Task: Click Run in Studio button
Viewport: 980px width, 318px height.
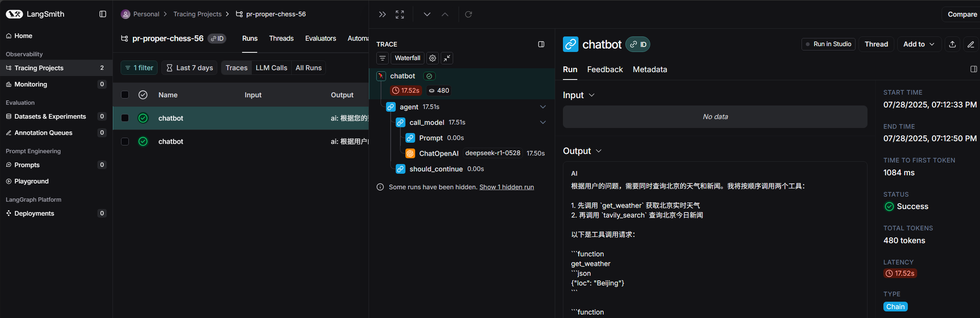Action: click(828, 44)
